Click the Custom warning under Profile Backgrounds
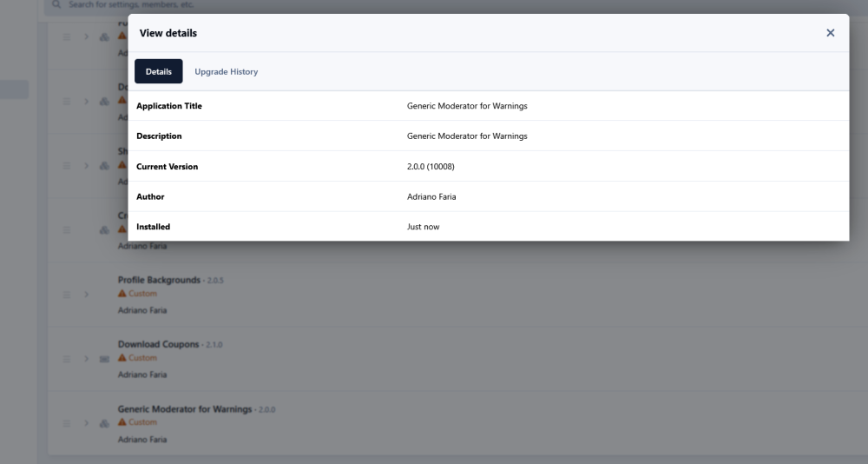The height and width of the screenshot is (464, 868). point(137,293)
